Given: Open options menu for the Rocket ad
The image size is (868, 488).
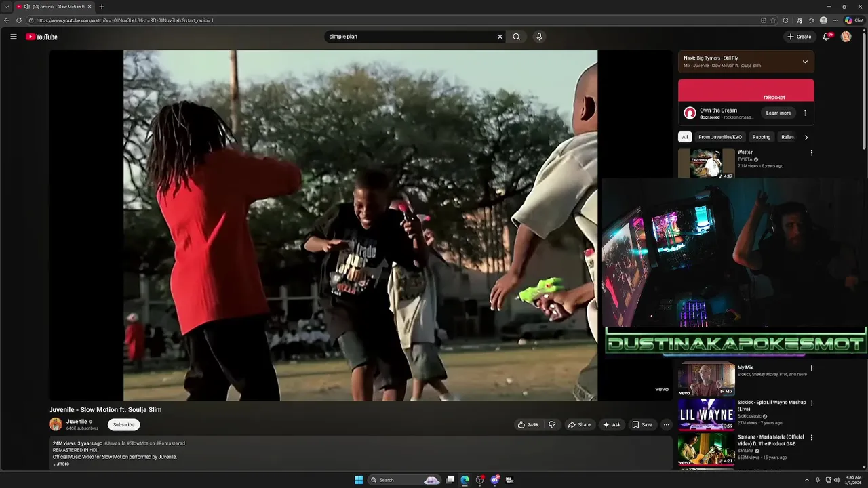Looking at the screenshot, I should (x=805, y=113).
